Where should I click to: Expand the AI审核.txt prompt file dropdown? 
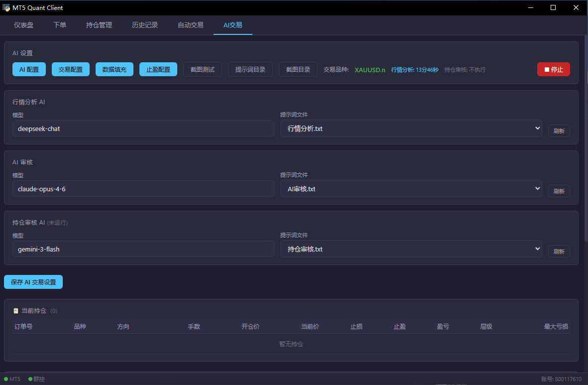(x=411, y=189)
